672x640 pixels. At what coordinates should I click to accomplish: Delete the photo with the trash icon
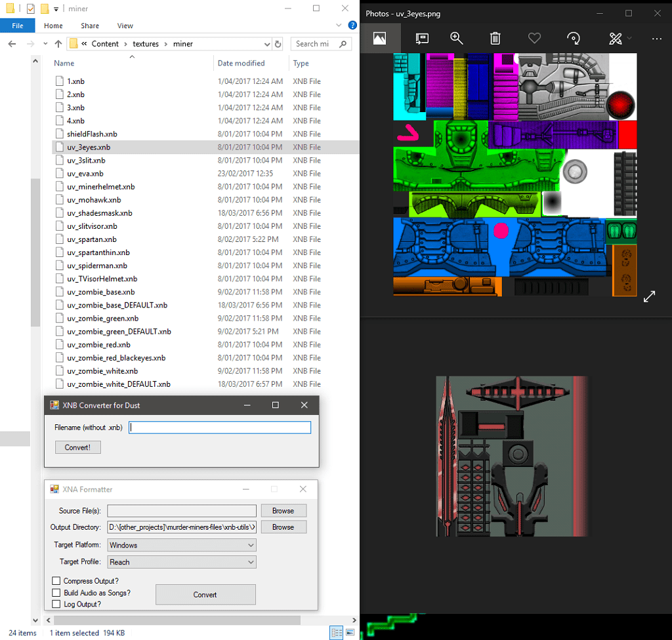pos(495,39)
